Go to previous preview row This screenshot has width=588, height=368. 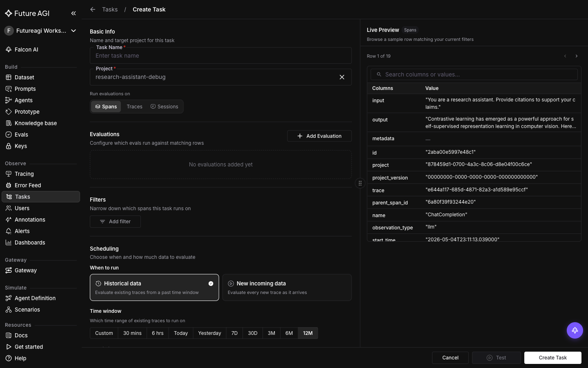[565, 56]
